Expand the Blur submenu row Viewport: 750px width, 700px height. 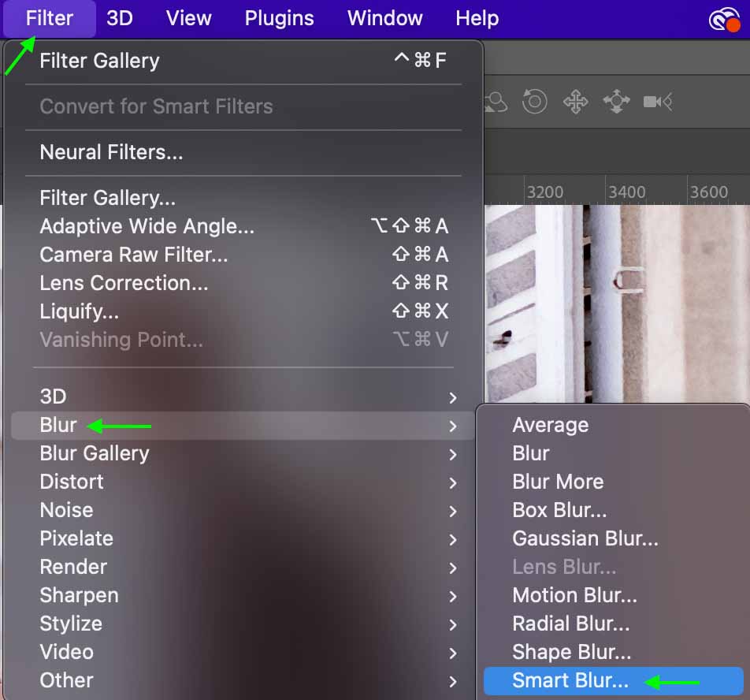[x=243, y=426]
